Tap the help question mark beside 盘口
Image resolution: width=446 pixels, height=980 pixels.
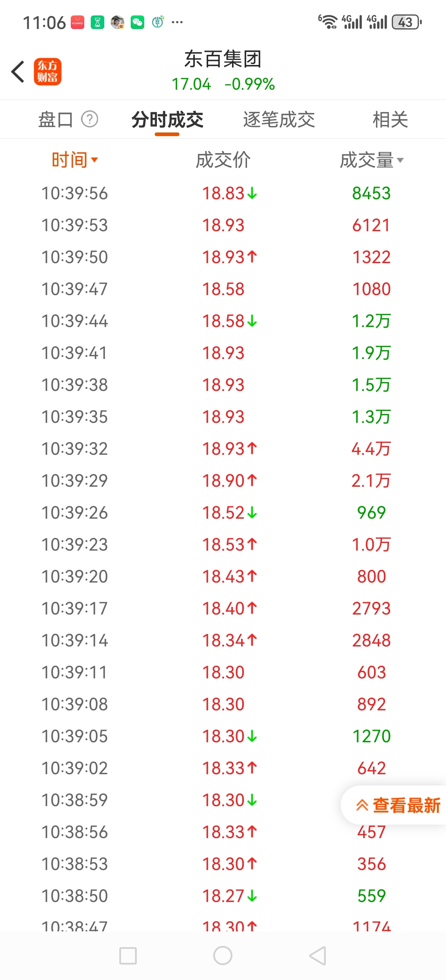(x=90, y=119)
